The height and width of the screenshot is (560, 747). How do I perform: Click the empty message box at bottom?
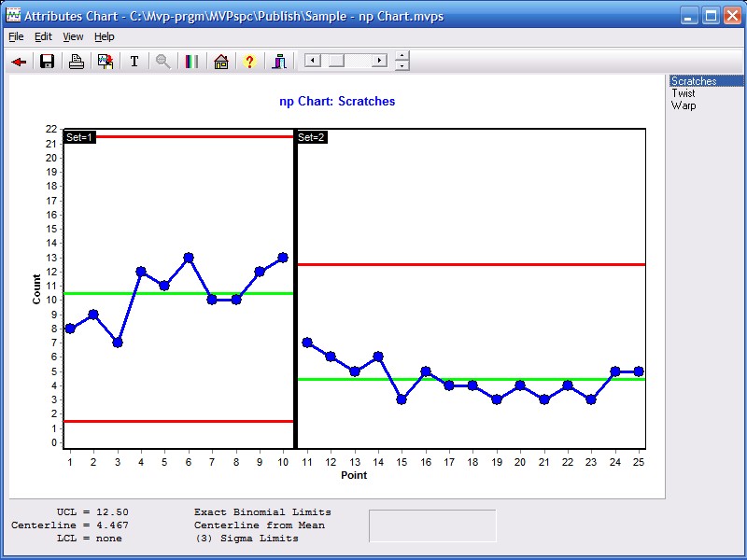432,525
